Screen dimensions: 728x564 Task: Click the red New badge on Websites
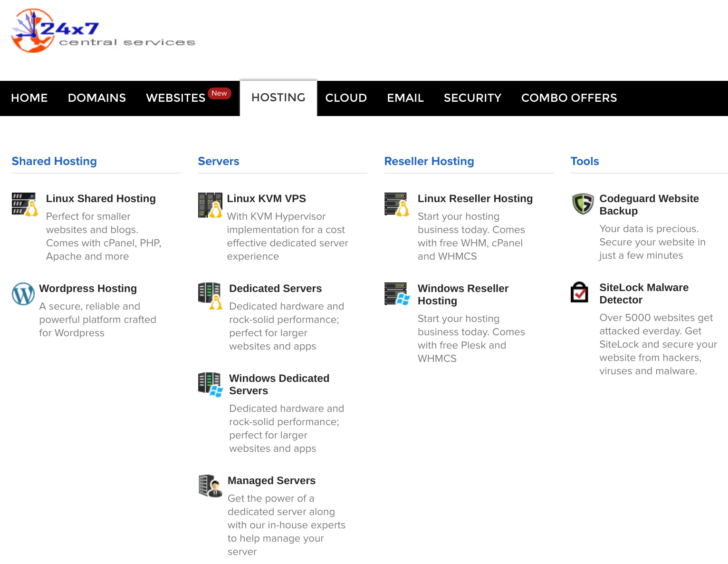(219, 93)
